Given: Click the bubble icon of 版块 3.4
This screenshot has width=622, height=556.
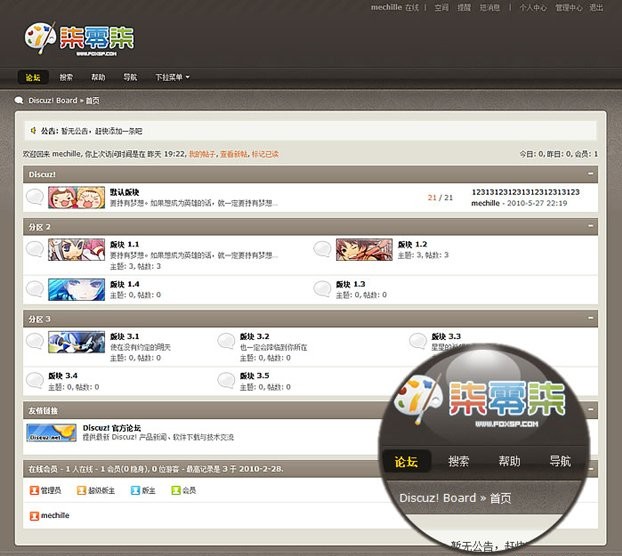Looking at the screenshot, I should [x=35, y=380].
